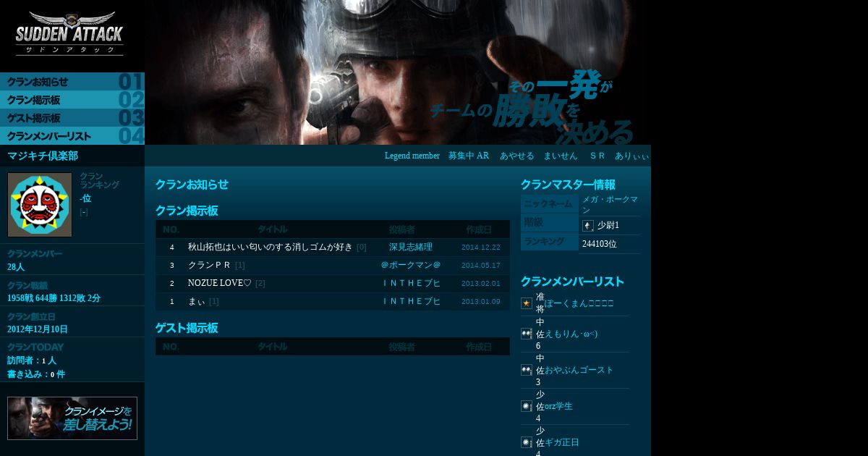
Task: Open member orz学生 profile
Action: click(x=558, y=406)
